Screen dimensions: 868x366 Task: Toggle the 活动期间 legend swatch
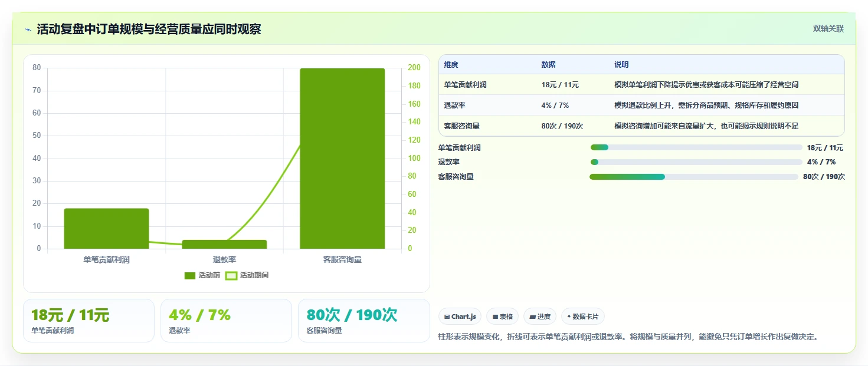coord(231,275)
